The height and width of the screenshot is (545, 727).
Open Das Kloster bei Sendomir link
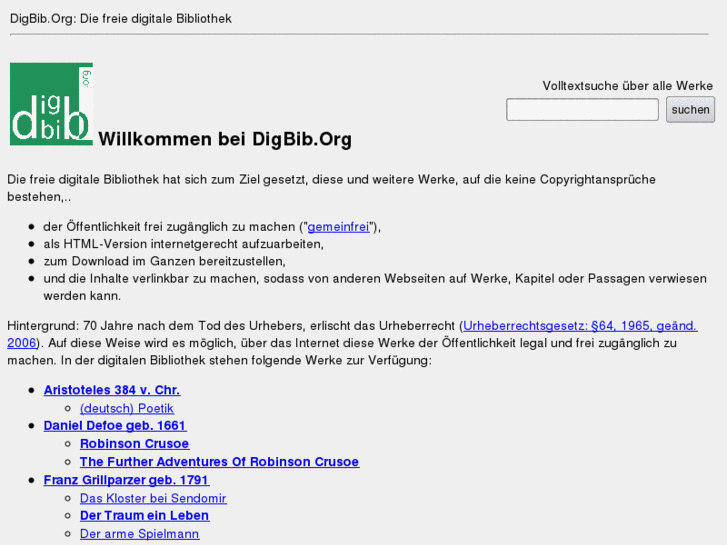153,499
